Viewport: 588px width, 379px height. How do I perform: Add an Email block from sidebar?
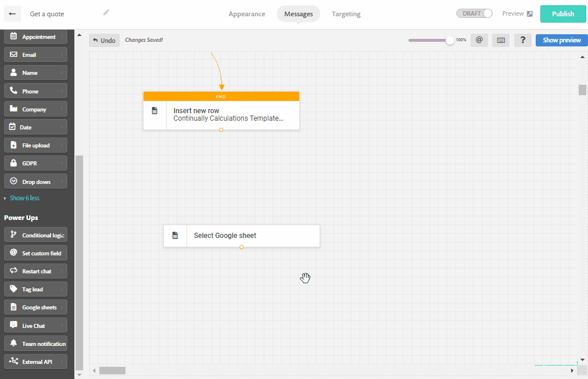[35, 55]
